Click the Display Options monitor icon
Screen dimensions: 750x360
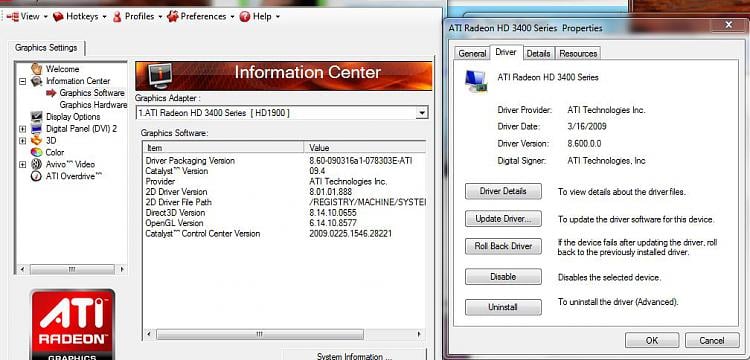point(37,117)
